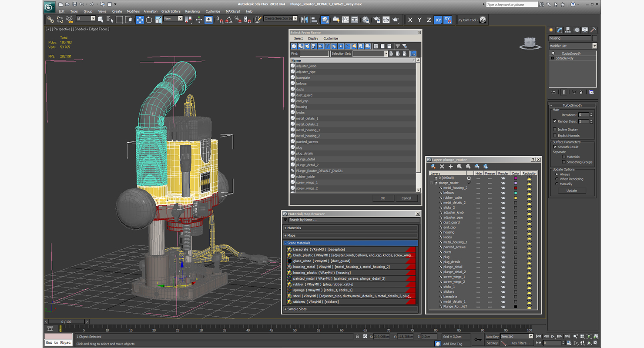Toggle Percent Snap
Viewport: 644px width, 348px height.
click(x=238, y=20)
